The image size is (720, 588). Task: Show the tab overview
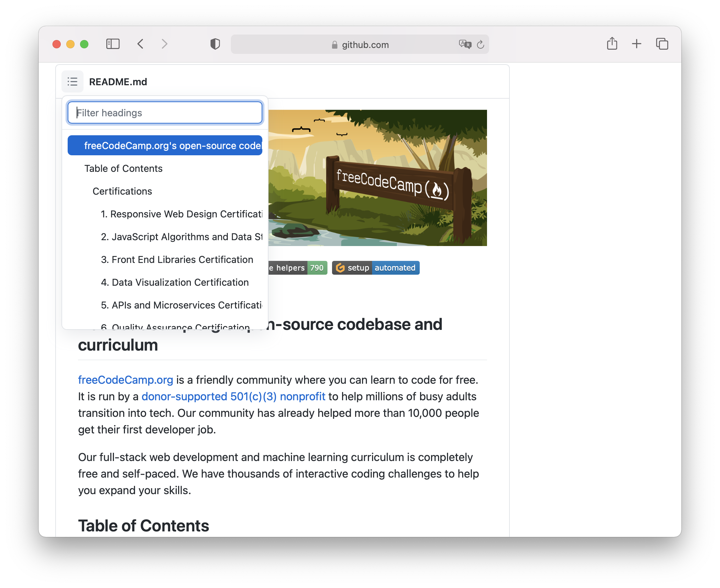662,44
